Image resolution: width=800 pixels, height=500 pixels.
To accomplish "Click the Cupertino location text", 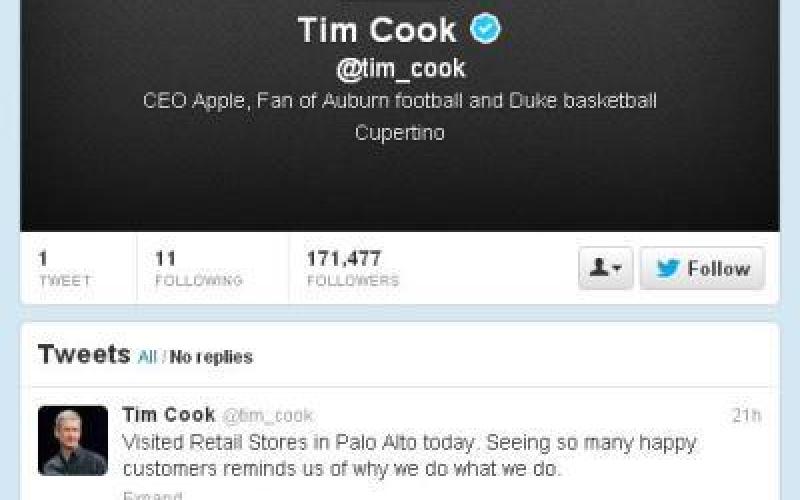I will [399, 132].
